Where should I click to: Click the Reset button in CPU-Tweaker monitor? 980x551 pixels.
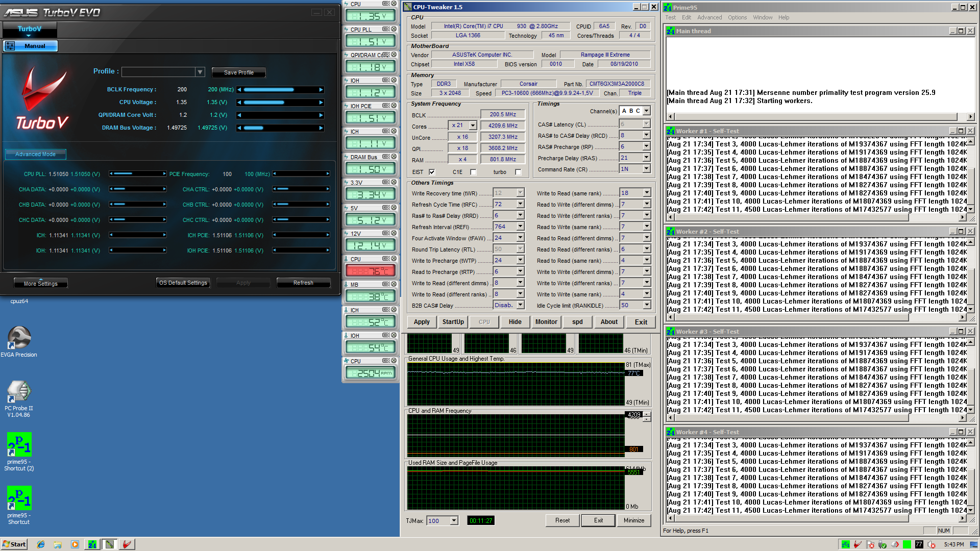pyautogui.click(x=562, y=520)
